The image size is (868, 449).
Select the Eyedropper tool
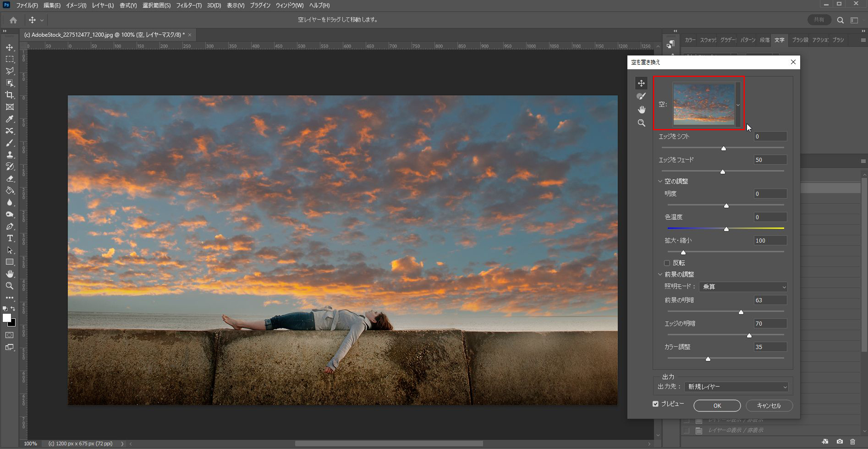pyautogui.click(x=10, y=119)
